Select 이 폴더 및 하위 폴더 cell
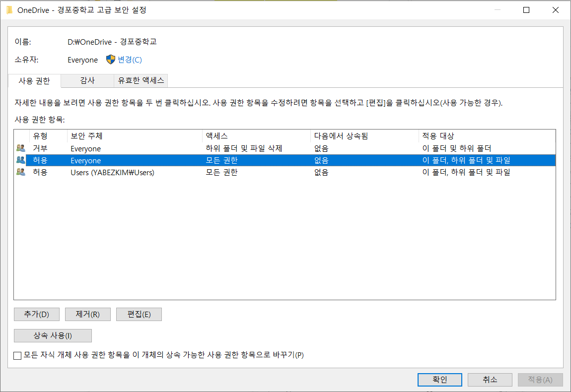This screenshot has width=571, height=392. (x=457, y=148)
